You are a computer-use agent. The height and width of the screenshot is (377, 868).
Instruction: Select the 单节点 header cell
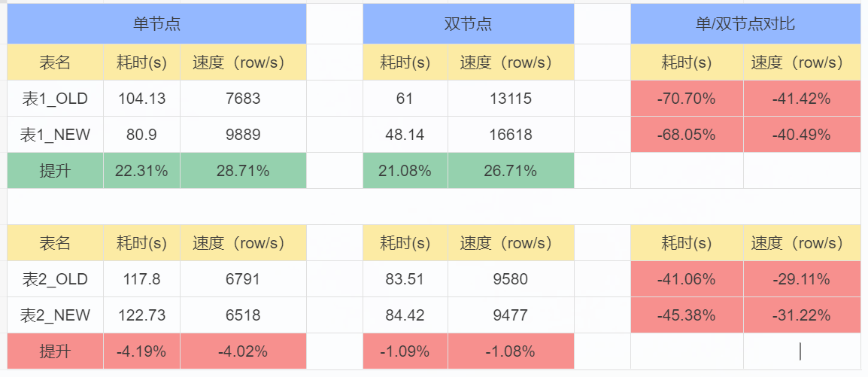tap(156, 24)
